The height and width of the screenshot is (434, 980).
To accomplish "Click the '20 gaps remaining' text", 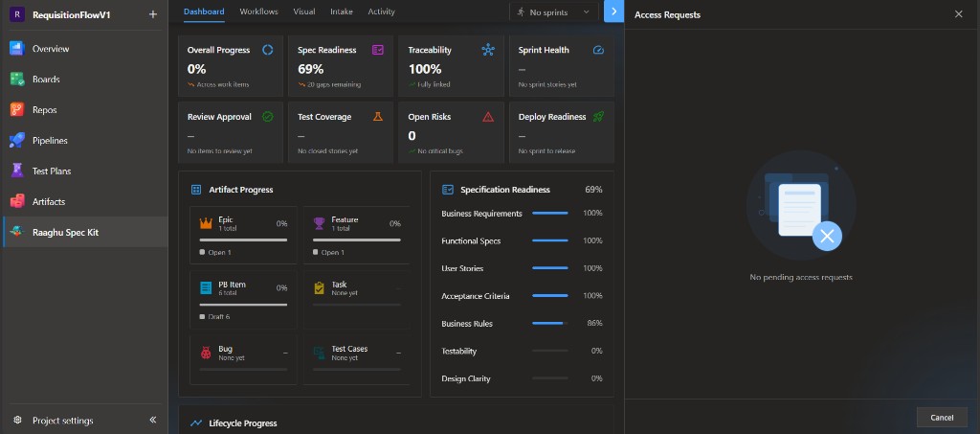I will pos(334,84).
